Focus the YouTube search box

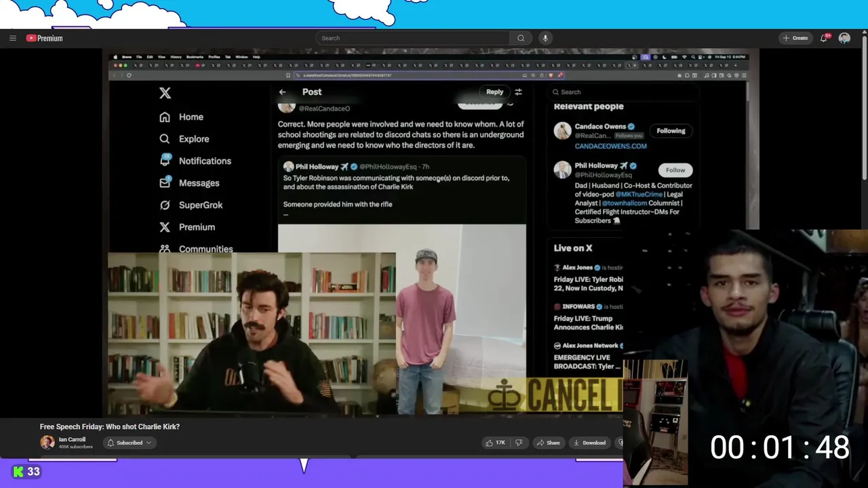(412, 38)
